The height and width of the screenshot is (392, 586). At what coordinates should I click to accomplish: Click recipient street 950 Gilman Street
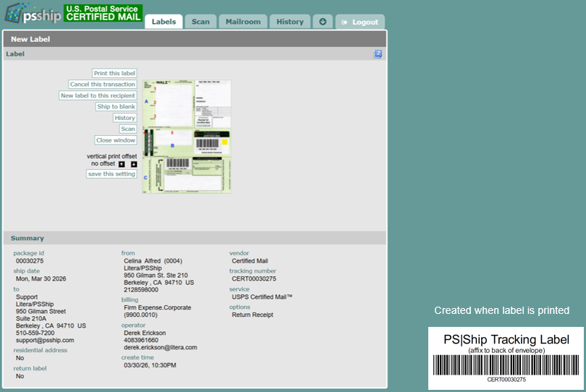click(x=41, y=311)
